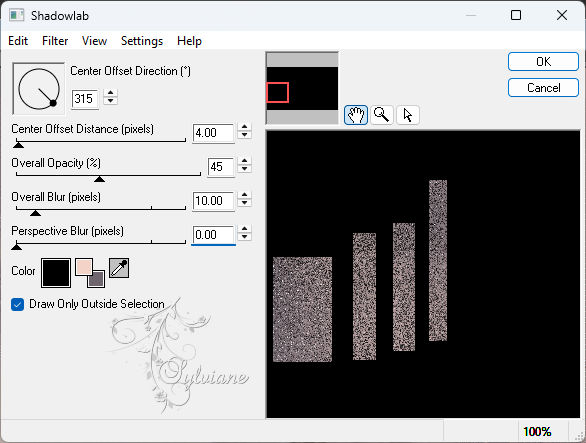Click the Center Offset Distance value field
586x443 pixels.
[213, 133]
